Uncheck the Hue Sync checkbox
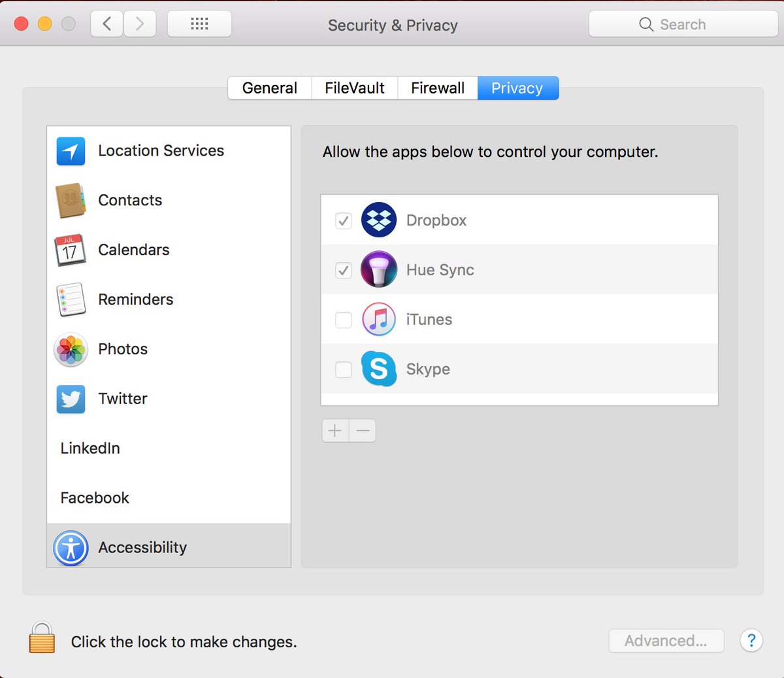Image resolution: width=784 pixels, height=678 pixels. [344, 270]
